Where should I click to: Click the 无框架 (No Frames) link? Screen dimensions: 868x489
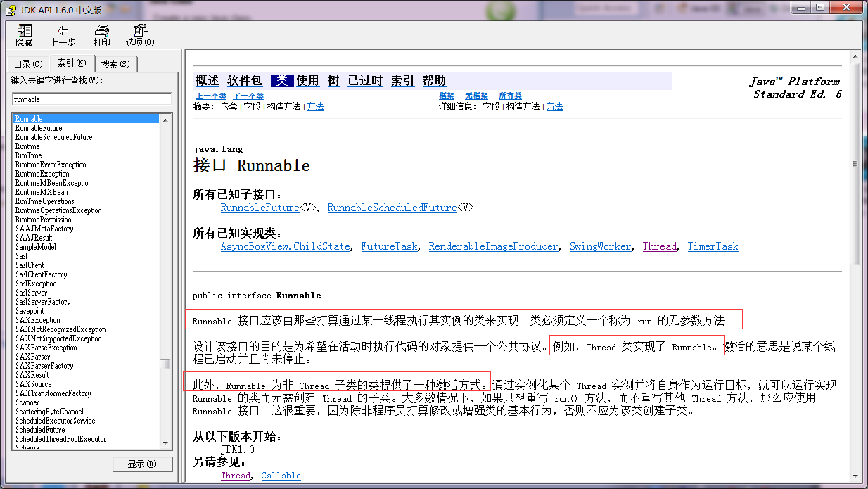tap(476, 96)
